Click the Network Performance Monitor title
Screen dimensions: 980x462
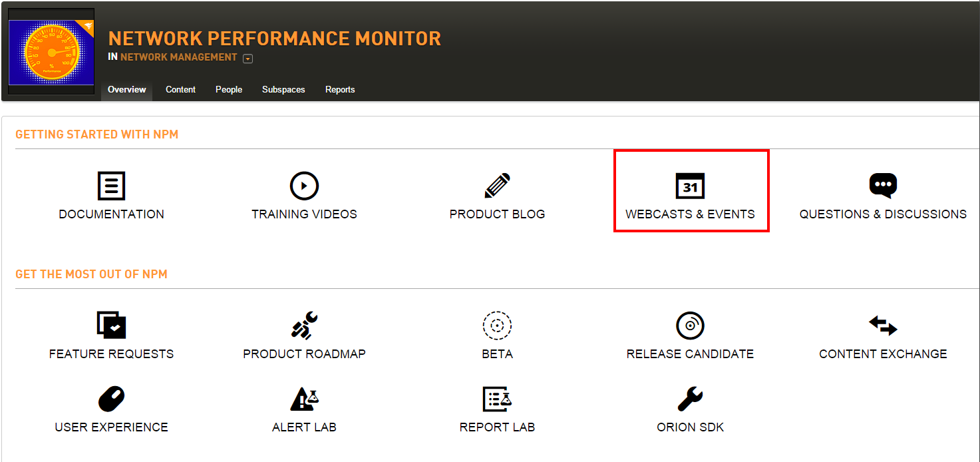[x=274, y=39]
